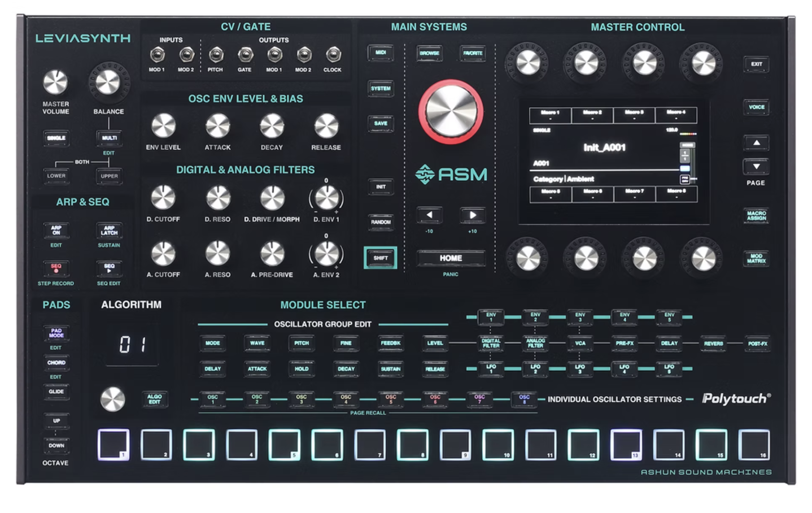Click the SEQ step record button

(56, 268)
